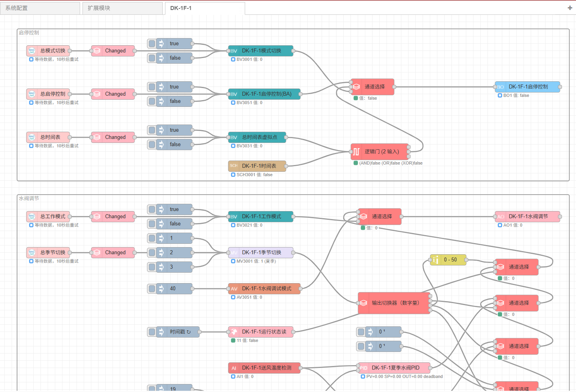
Task: Click status text BV3001 值: 0
Action: click(x=250, y=60)
